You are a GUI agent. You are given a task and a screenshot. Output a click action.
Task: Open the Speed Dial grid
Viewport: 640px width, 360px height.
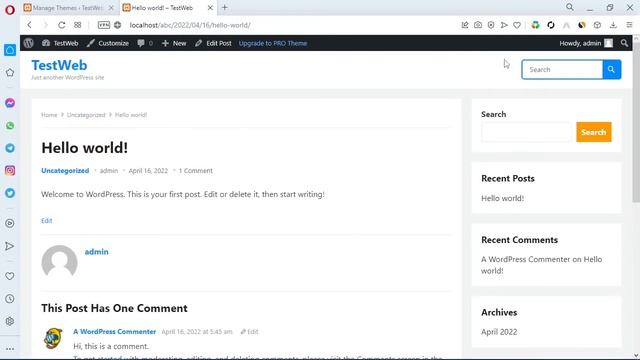click(x=78, y=25)
